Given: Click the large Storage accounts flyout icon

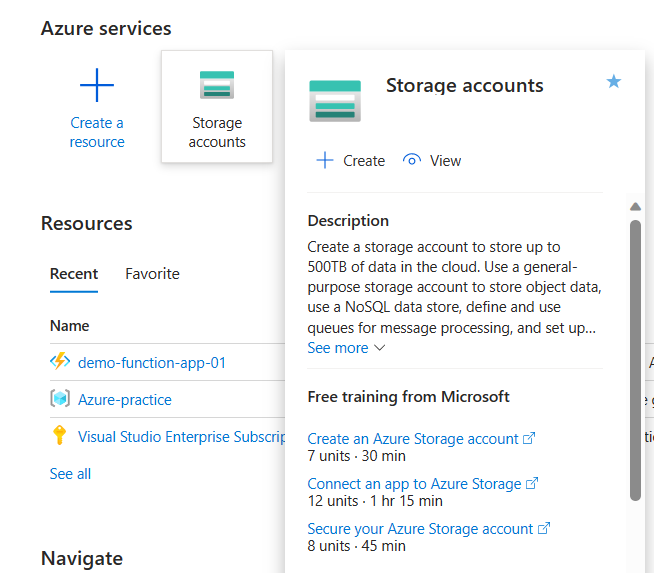Looking at the screenshot, I should [335, 100].
